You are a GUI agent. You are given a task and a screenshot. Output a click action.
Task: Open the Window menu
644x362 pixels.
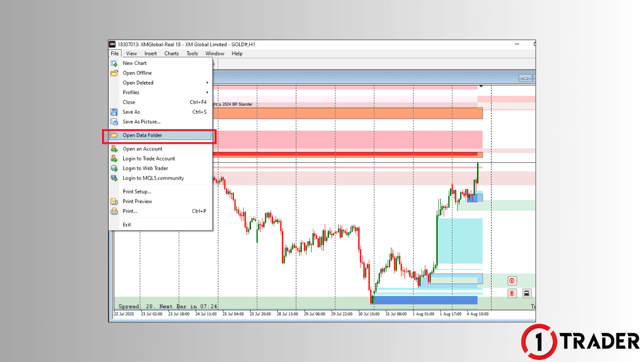pos(215,53)
